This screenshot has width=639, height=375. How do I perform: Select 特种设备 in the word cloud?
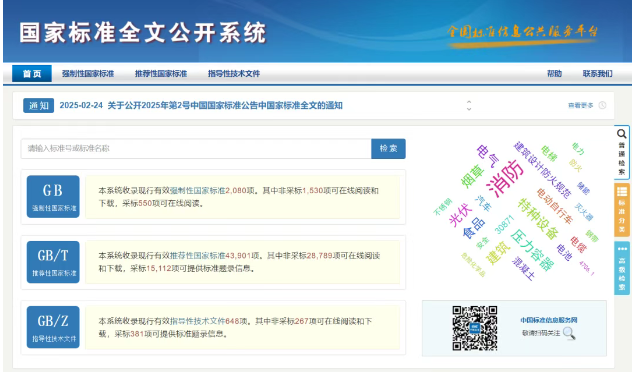538,219
